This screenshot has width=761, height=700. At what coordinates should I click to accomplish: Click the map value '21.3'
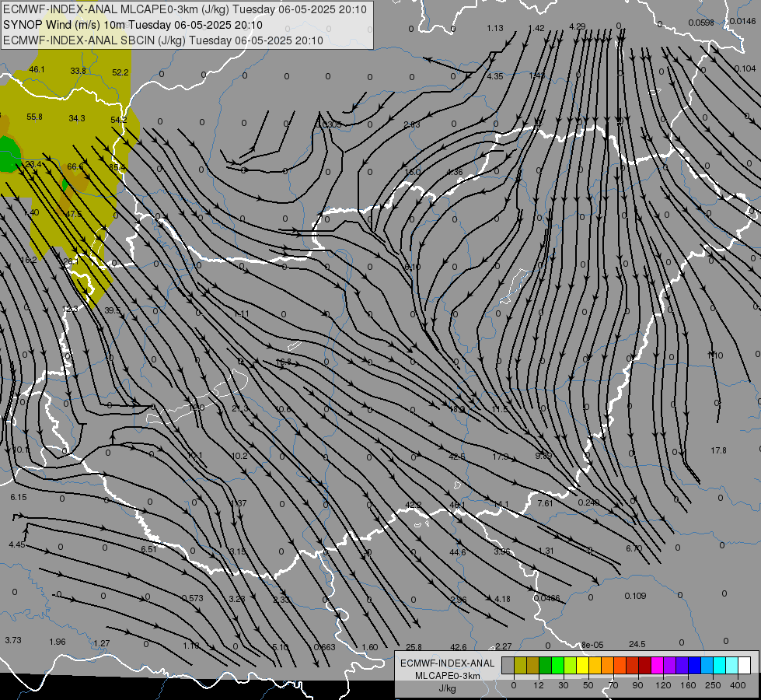click(239, 409)
